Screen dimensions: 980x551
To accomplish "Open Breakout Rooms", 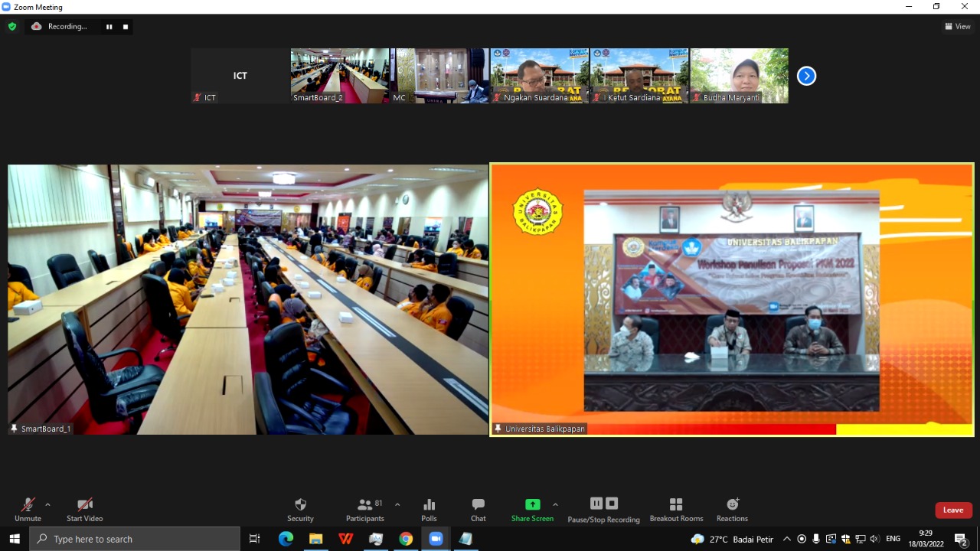I will [x=675, y=510].
